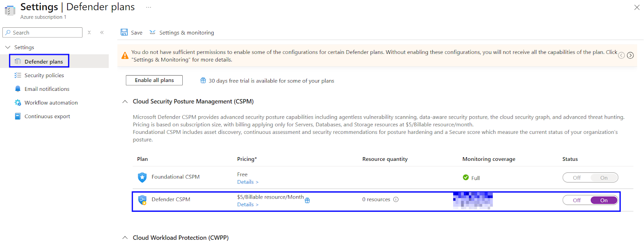
Task: Open the ellipsis menu beside Defender plans title
Action: (149, 7)
